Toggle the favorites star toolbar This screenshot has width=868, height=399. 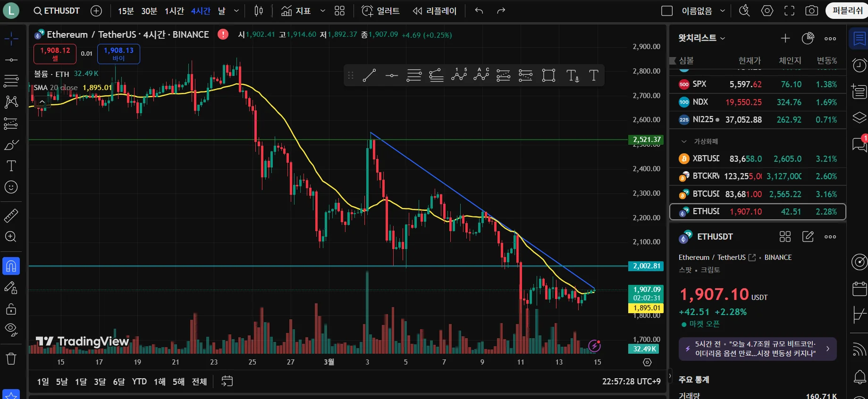(x=11, y=395)
